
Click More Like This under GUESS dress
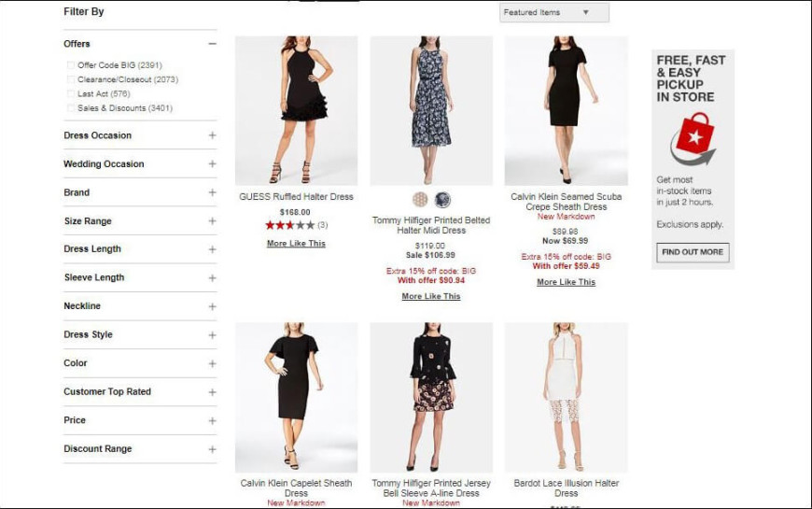coord(296,243)
